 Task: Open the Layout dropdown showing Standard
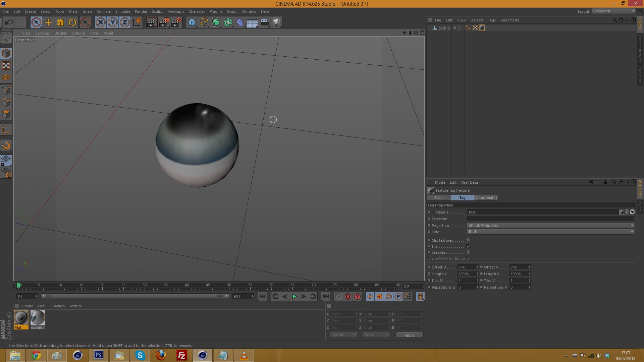[x=614, y=11]
